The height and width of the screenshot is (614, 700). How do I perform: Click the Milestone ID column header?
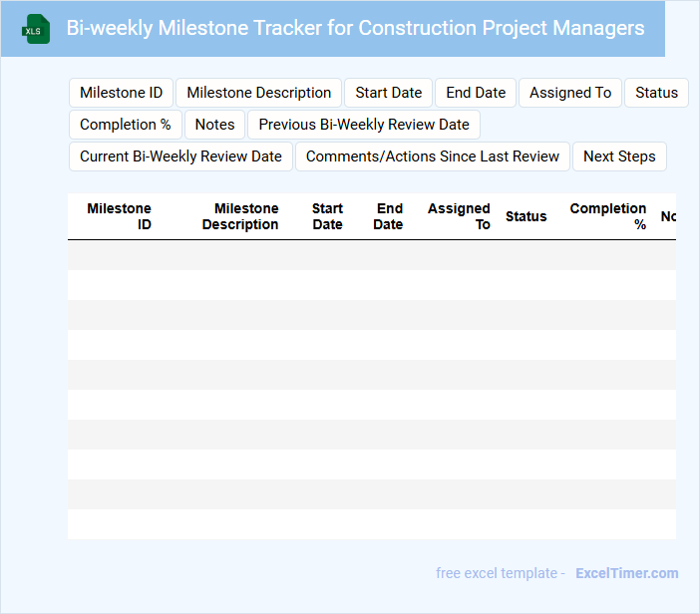tap(120, 216)
